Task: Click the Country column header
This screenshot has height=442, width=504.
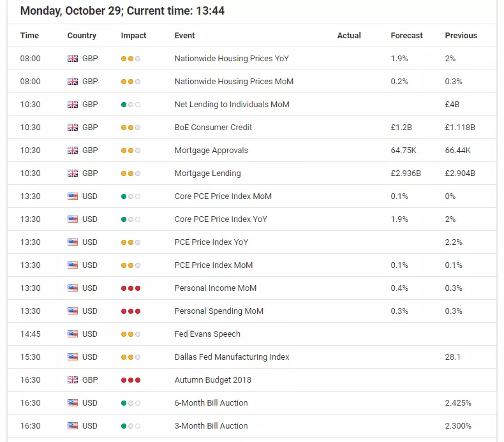Action: (82, 35)
